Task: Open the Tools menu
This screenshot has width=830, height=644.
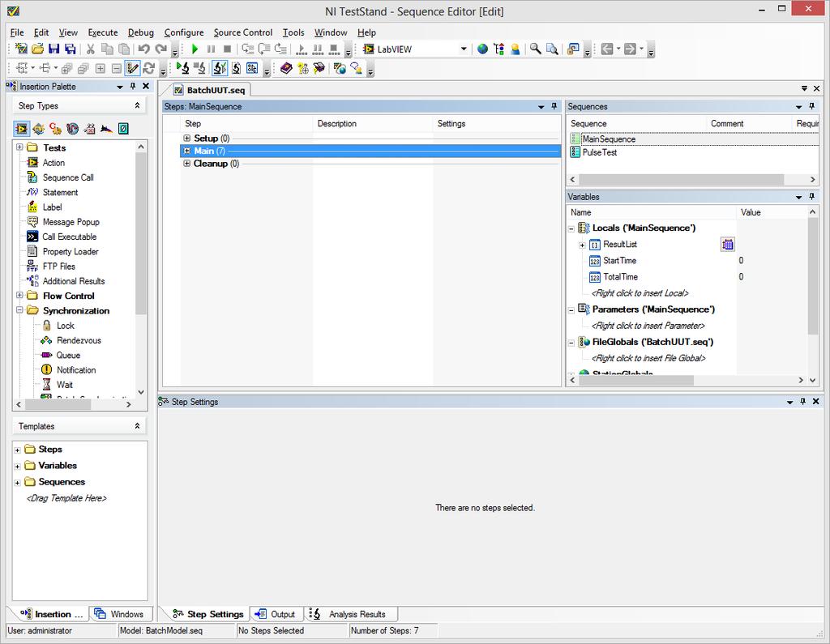Action: click(293, 32)
